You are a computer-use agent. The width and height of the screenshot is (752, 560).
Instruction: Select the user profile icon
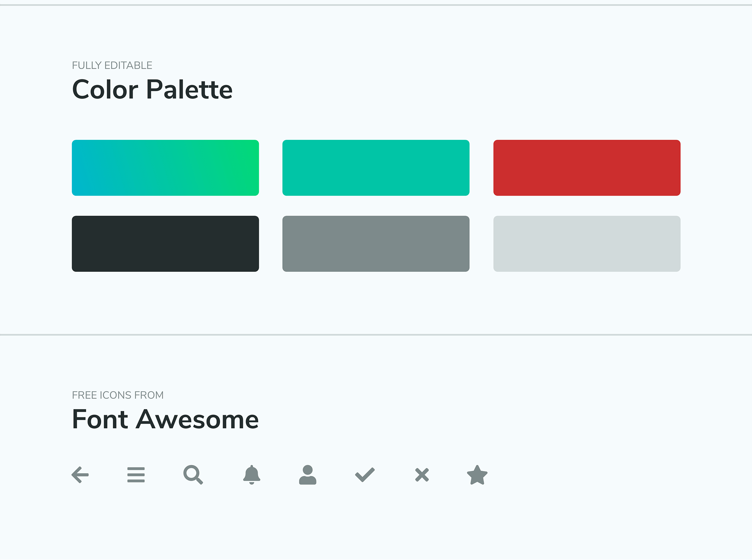(308, 475)
